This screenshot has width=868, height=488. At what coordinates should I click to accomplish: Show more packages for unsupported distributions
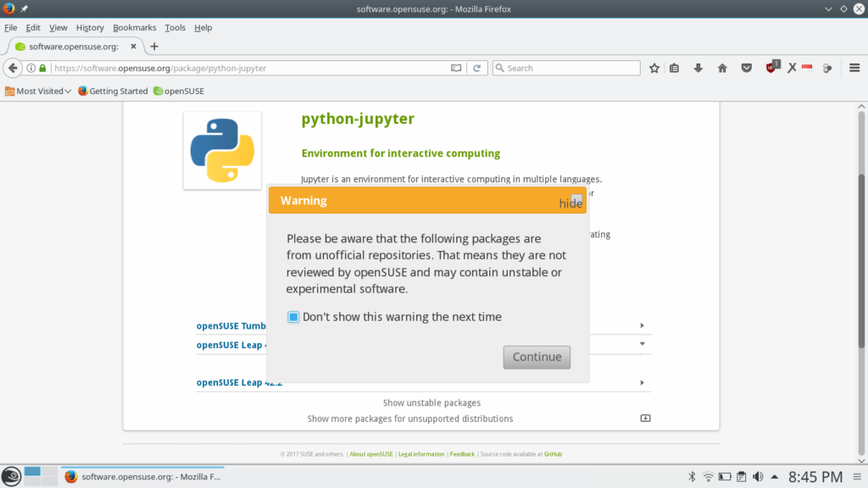410,419
